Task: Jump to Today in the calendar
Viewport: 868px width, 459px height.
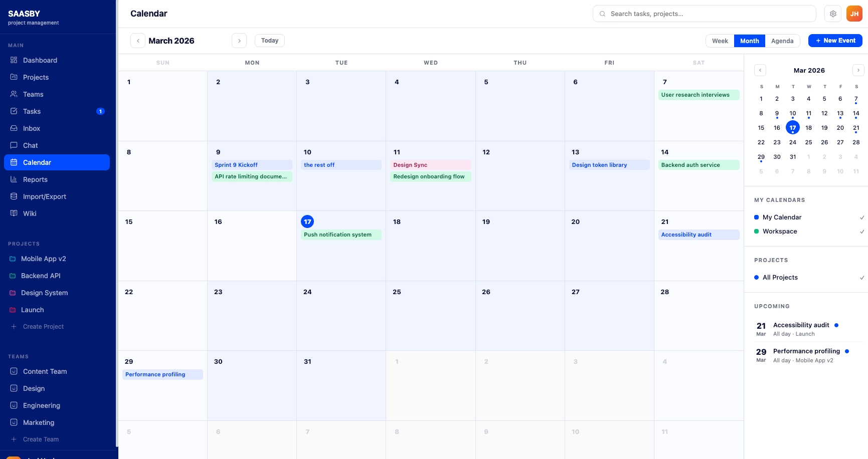Action: tap(269, 40)
